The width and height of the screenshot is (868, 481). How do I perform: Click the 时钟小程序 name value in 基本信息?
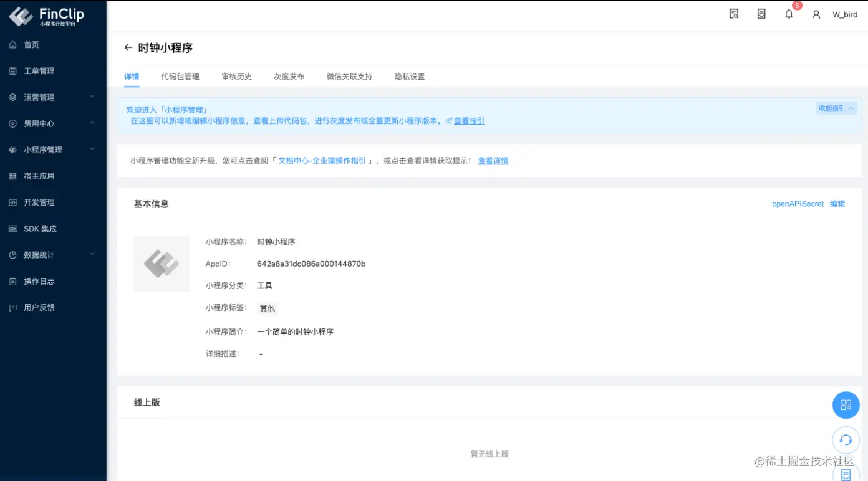(x=276, y=242)
